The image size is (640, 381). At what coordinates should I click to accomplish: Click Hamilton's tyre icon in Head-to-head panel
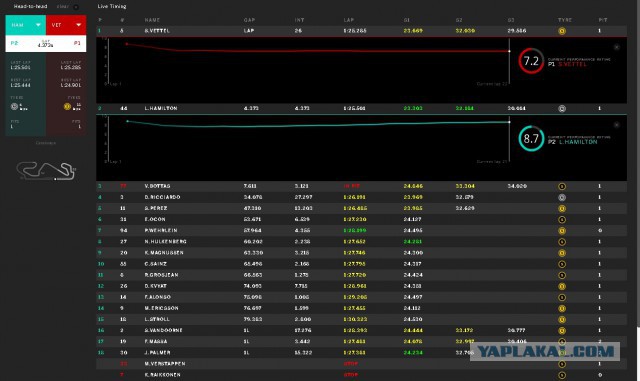click(14, 107)
